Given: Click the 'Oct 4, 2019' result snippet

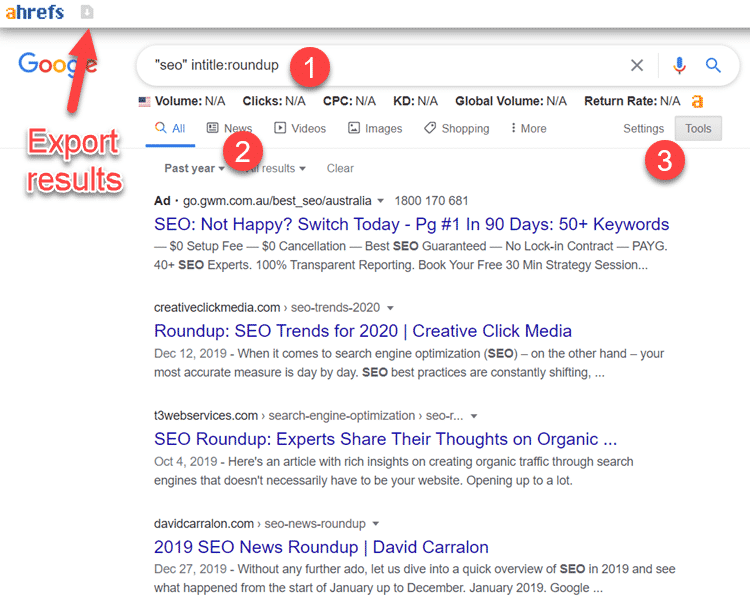Looking at the screenshot, I should [394, 471].
